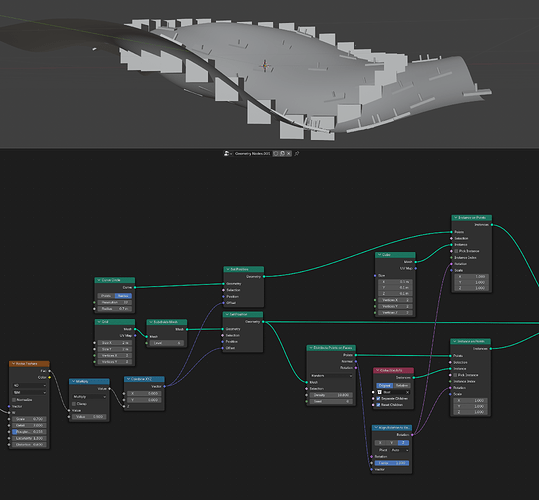Open the node tree browse icon in header

coord(228,154)
